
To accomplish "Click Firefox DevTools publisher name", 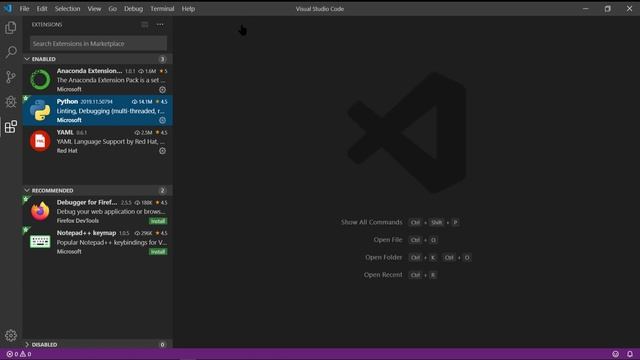I will click(x=78, y=221).
